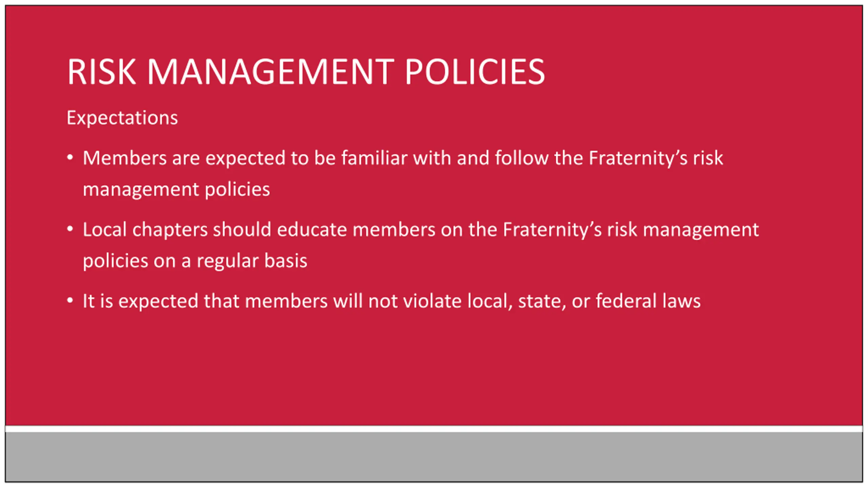Click the bullet dot before "Local chapters"

pos(70,229)
